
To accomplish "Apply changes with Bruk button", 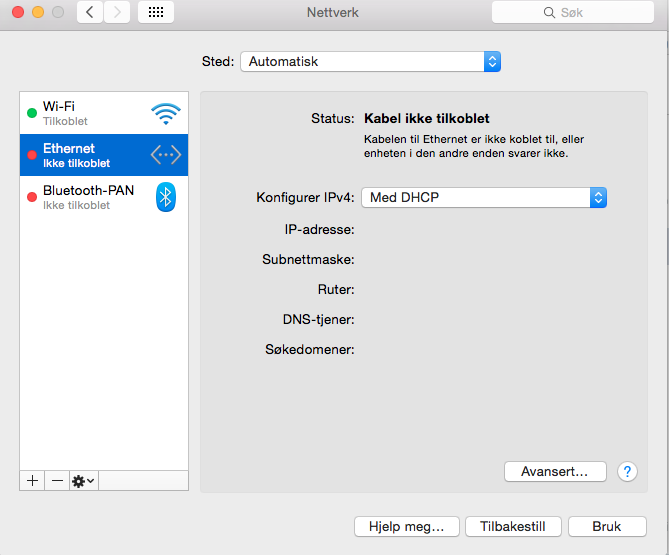I will point(607,526).
